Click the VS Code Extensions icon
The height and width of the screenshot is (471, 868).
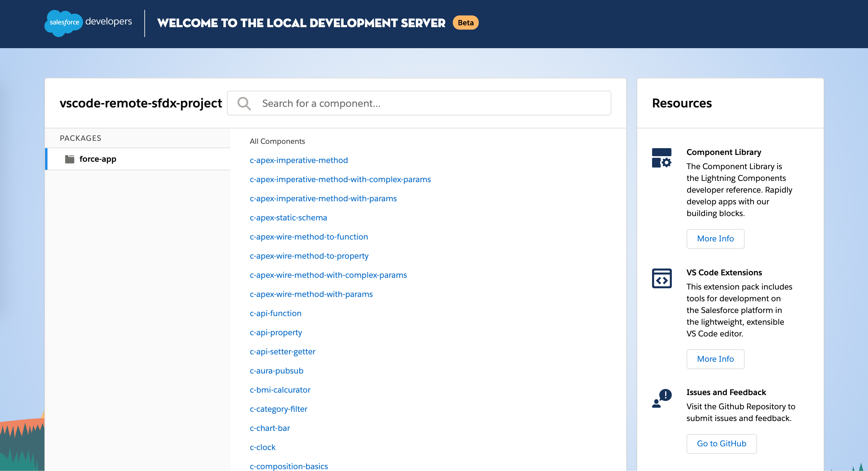[661, 278]
